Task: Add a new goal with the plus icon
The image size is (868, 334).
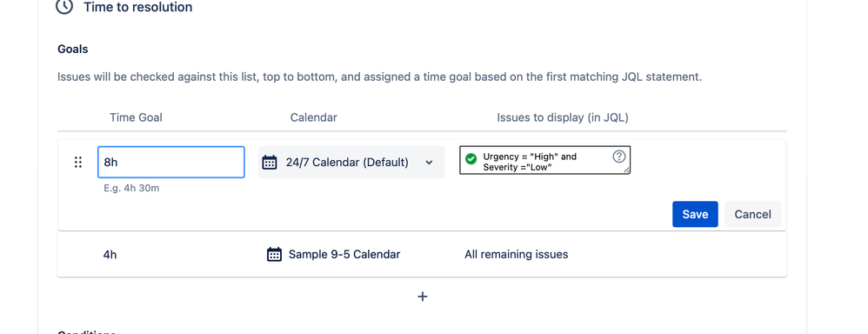Action: (423, 297)
